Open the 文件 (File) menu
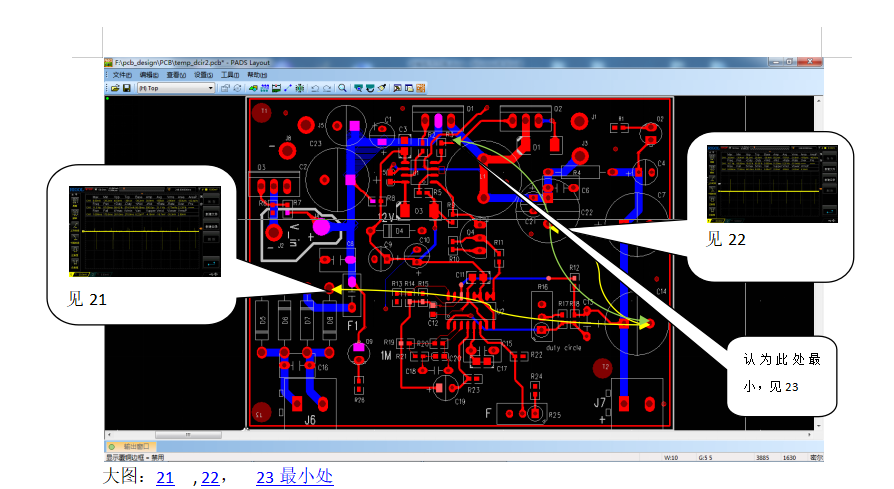The width and height of the screenshot is (894, 489). click(x=122, y=75)
